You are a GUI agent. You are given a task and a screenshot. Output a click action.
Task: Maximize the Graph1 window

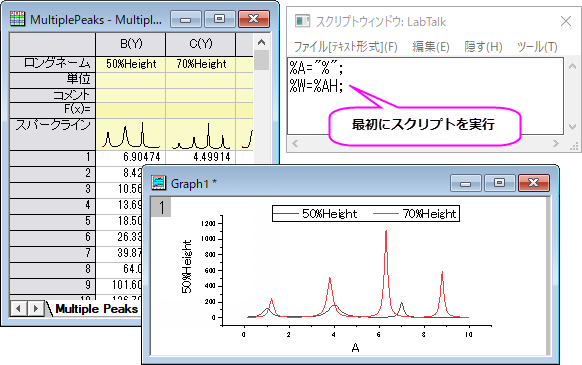point(500,183)
